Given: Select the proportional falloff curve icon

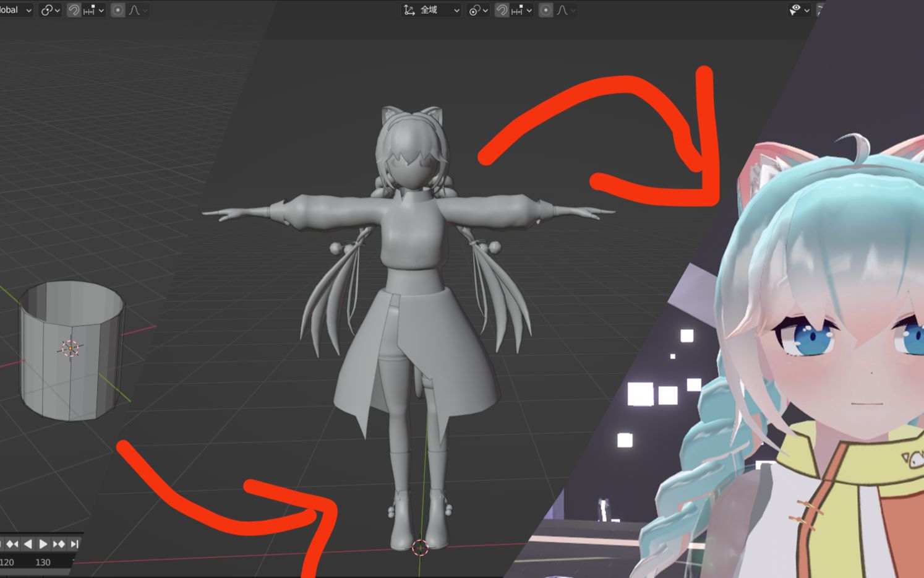Looking at the screenshot, I should [x=135, y=10].
